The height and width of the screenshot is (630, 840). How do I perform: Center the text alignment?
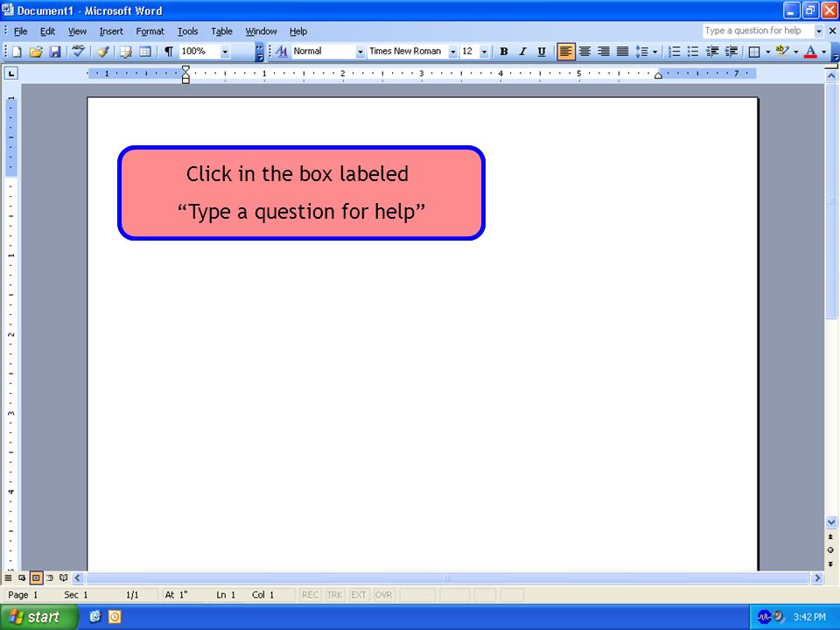point(584,52)
